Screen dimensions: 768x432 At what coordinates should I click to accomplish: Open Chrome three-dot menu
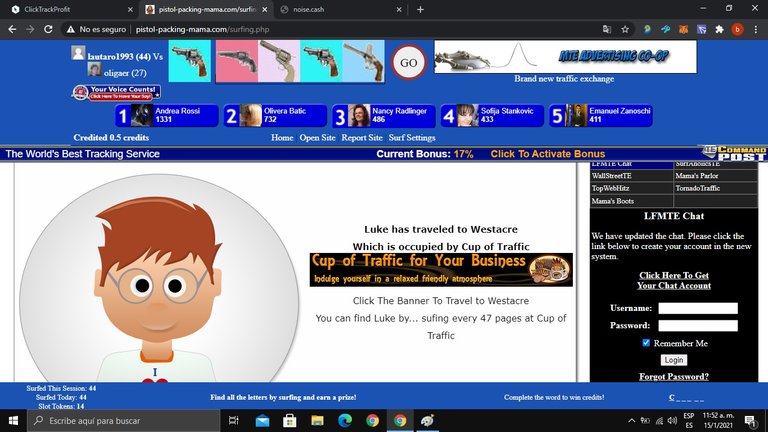756,29
